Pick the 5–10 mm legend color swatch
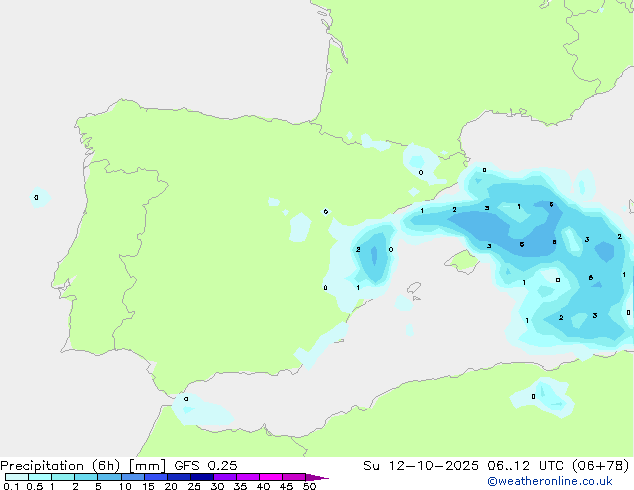The height and width of the screenshot is (490, 634). click(x=109, y=477)
